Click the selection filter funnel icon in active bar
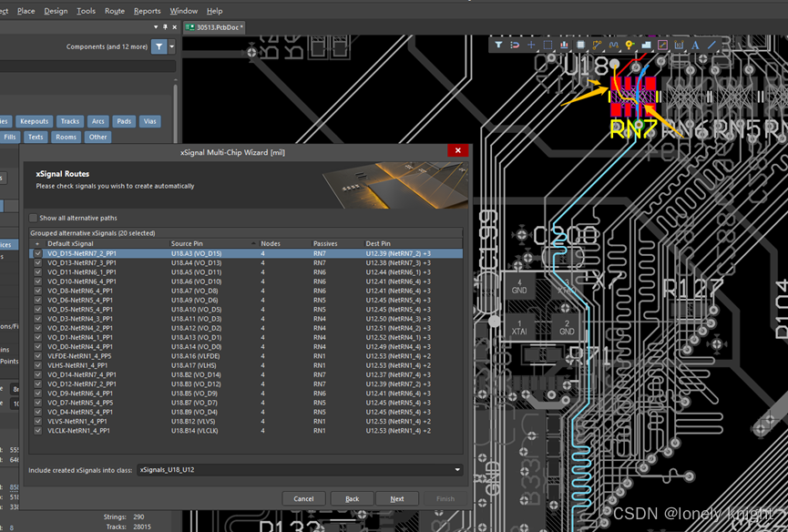 [x=498, y=45]
